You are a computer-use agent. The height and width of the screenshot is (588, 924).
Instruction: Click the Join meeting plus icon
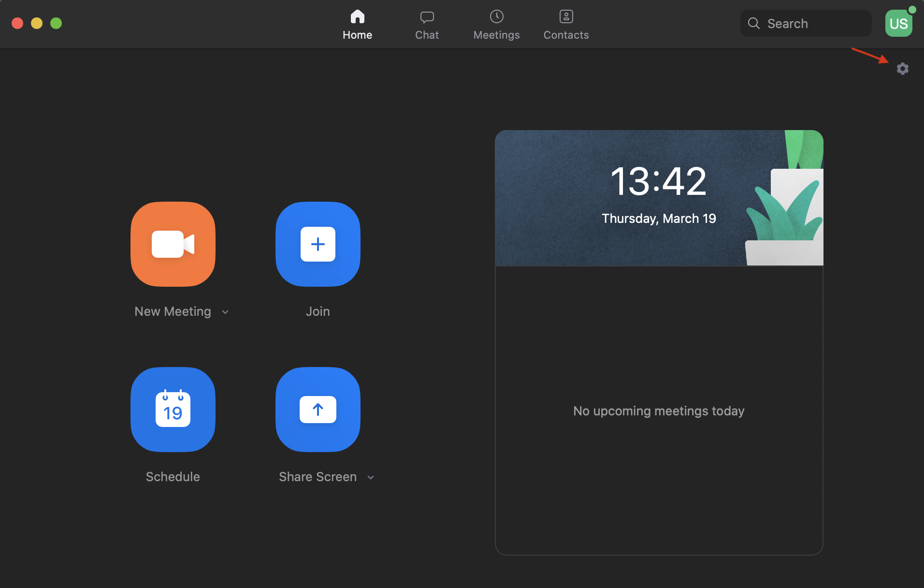(x=318, y=244)
